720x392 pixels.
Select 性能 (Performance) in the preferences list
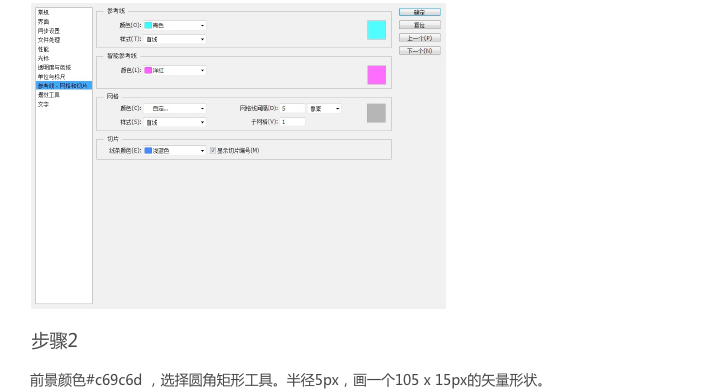[43, 49]
